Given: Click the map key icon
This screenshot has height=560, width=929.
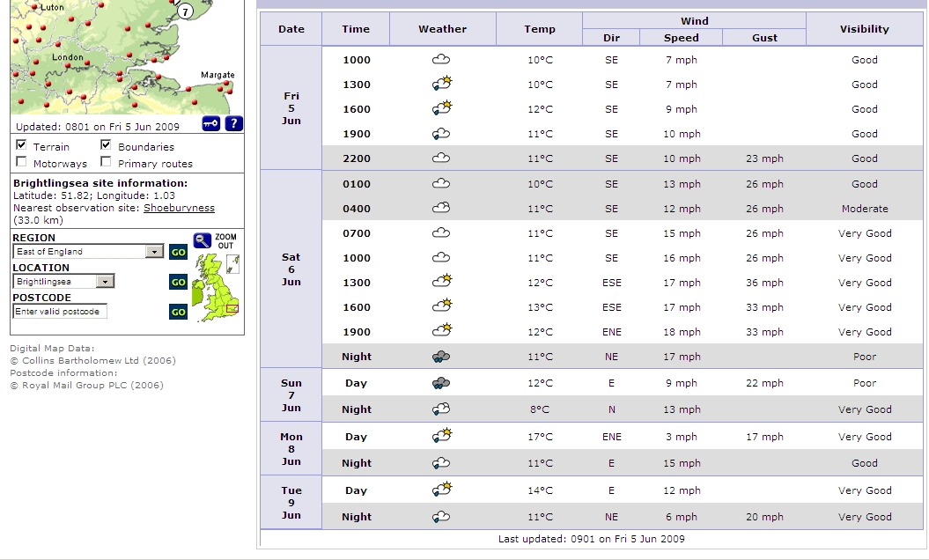Looking at the screenshot, I should pyautogui.click(x=211, y=124).
